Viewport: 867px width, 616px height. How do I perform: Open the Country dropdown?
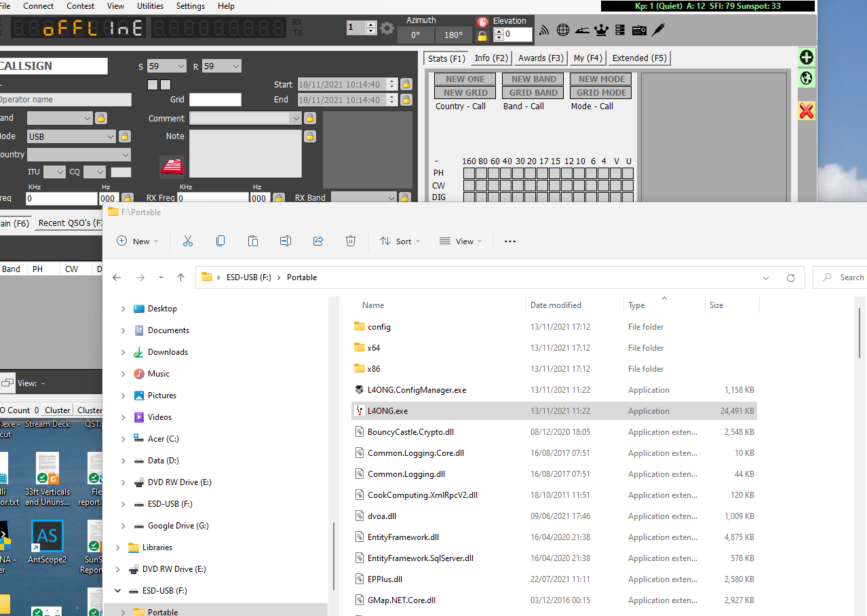point(79,155)
